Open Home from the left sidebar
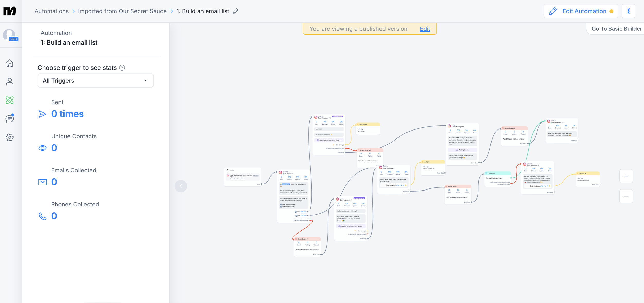The image size is (644, 303). (10, 63)
